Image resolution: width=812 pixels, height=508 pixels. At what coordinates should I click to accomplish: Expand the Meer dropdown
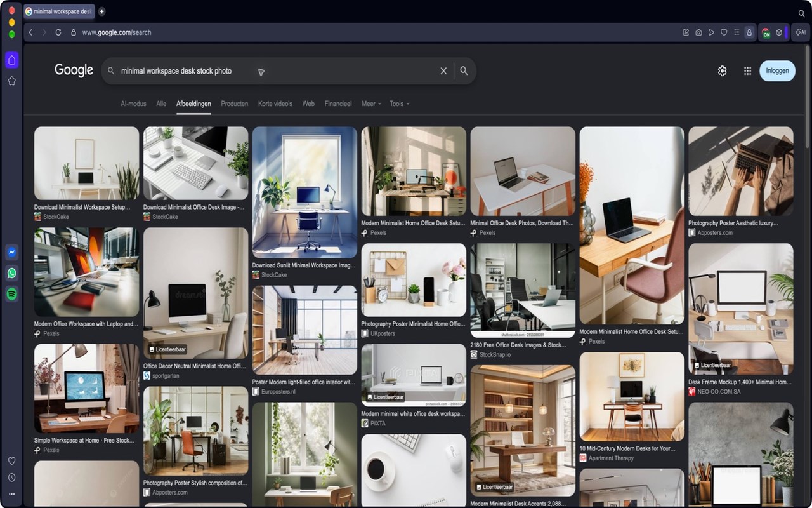click(371, 104)
